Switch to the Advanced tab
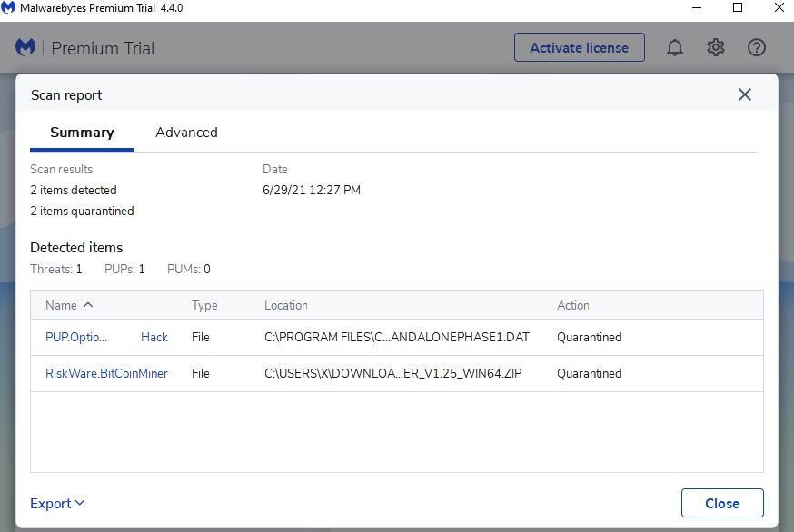 click(186, 133)
